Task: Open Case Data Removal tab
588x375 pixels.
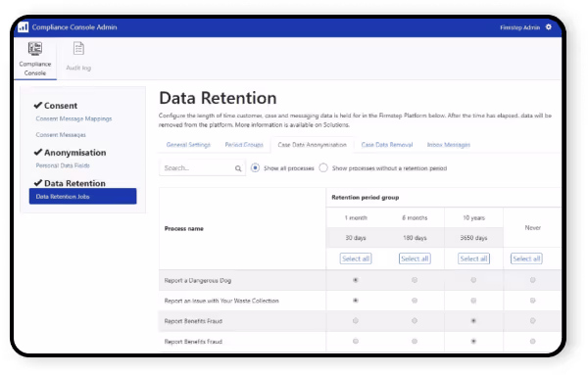Action: [x=387, y=145]
